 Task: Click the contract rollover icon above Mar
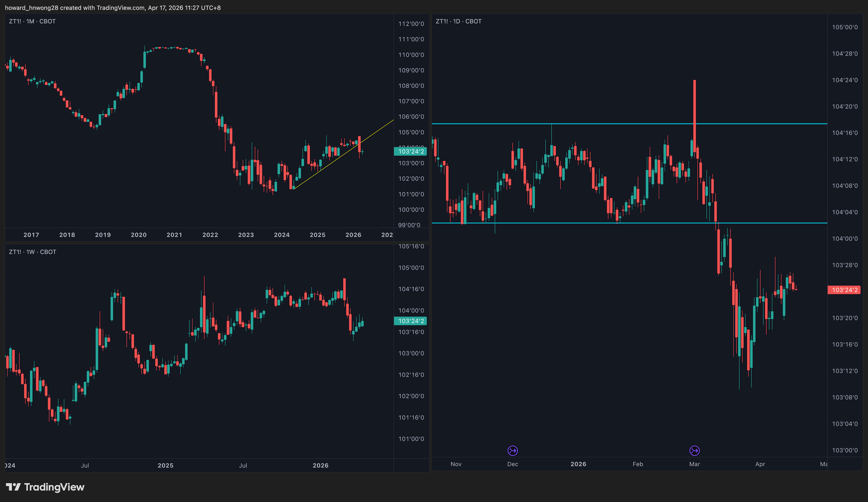click(x=694, y=450)
